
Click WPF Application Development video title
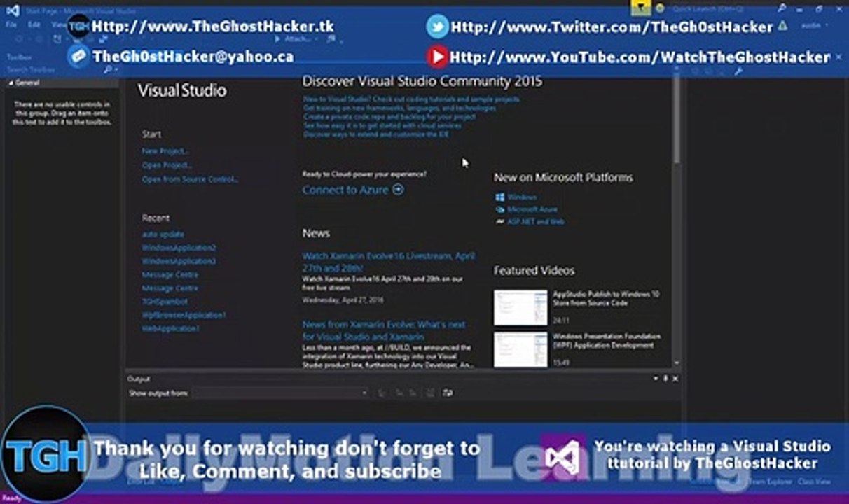[x=607, y=341]
